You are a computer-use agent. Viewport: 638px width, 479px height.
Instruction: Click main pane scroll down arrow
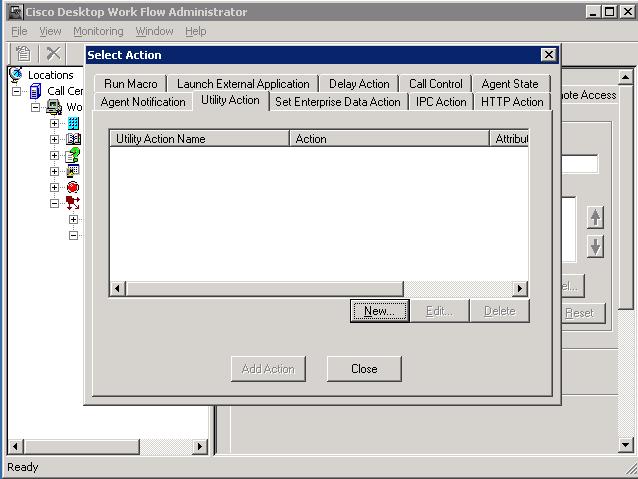(x=626, y=444)
